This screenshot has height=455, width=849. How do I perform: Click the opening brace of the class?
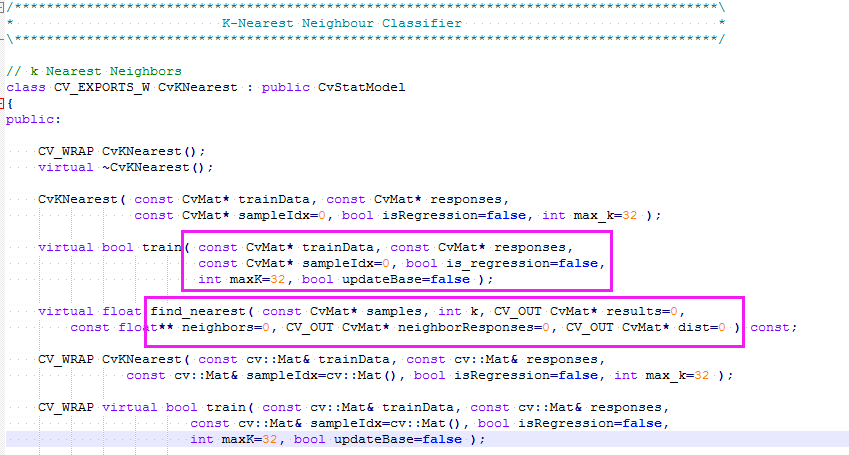click(10, 103)
